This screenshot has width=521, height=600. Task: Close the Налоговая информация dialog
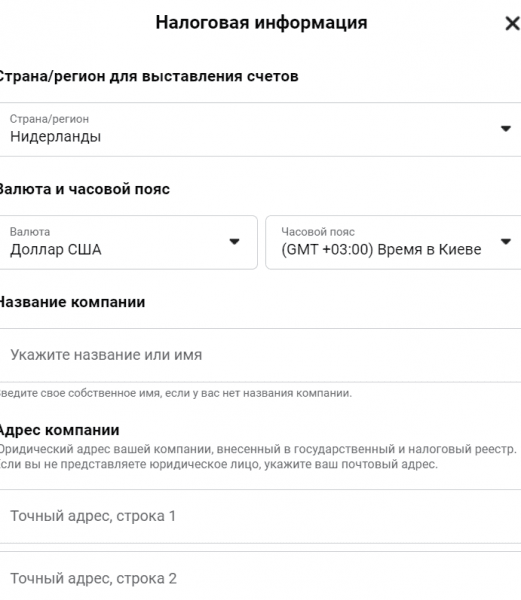[x=513, y=24]
